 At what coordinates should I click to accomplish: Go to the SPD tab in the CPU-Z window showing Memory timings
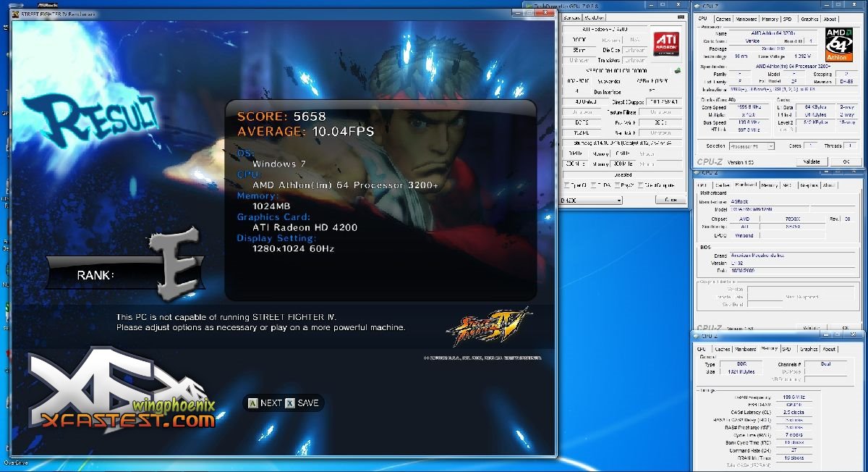tap(787, 348)
